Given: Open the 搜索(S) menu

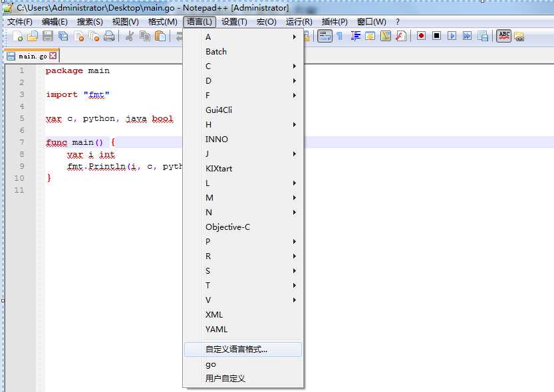Looking at the screenshot, I should (90, 22).
